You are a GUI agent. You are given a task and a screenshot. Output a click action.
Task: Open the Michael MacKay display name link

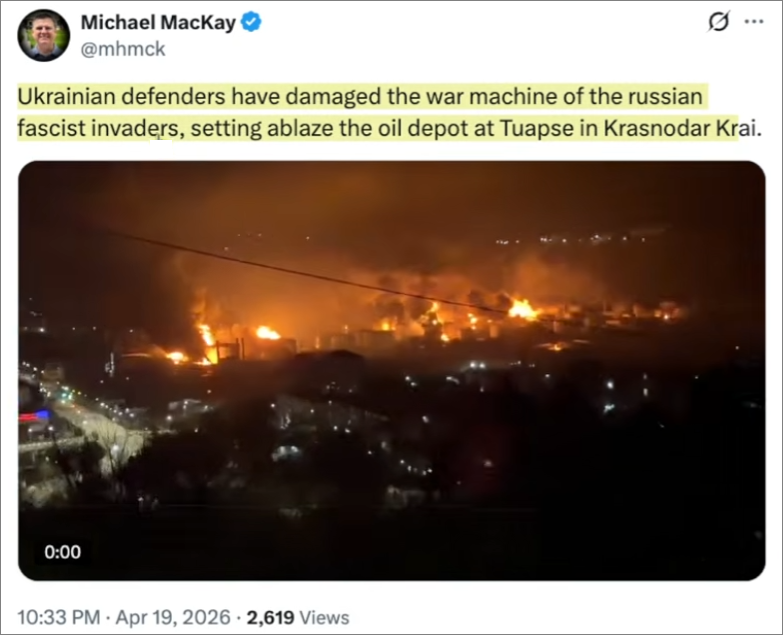158,22
